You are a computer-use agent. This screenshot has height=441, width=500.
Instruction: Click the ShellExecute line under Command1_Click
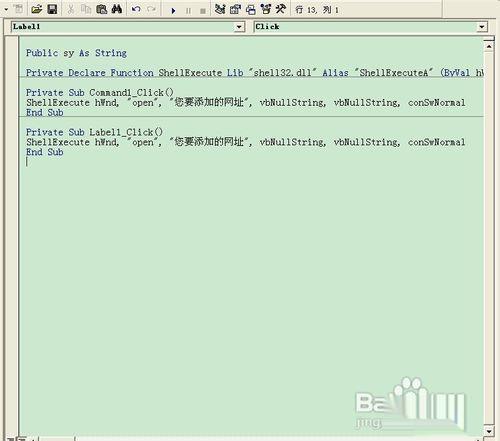246,103
